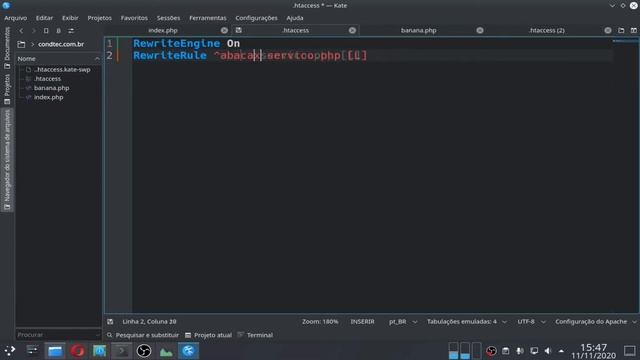Open Exibir menu
The height and width of the screenshot is (360, 640).
[70, 18]
